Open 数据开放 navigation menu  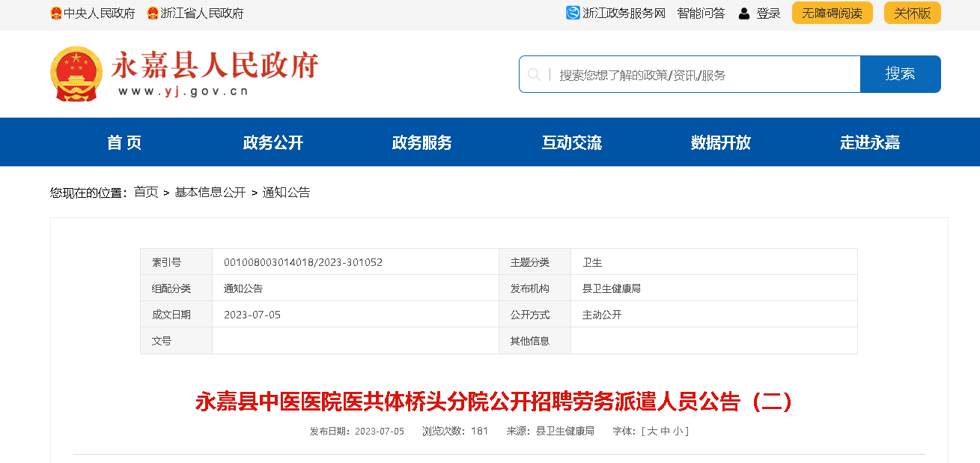721,142
